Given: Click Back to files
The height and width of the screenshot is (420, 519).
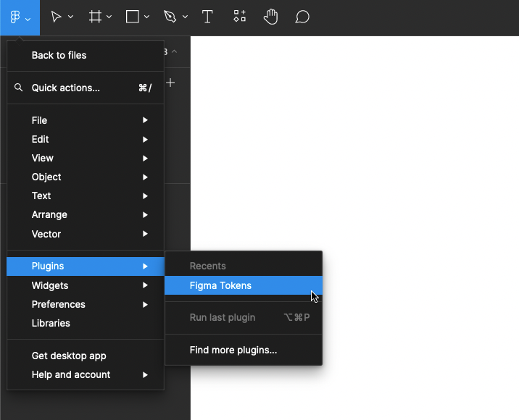Looking at the screenshot, I should (86, 55).
